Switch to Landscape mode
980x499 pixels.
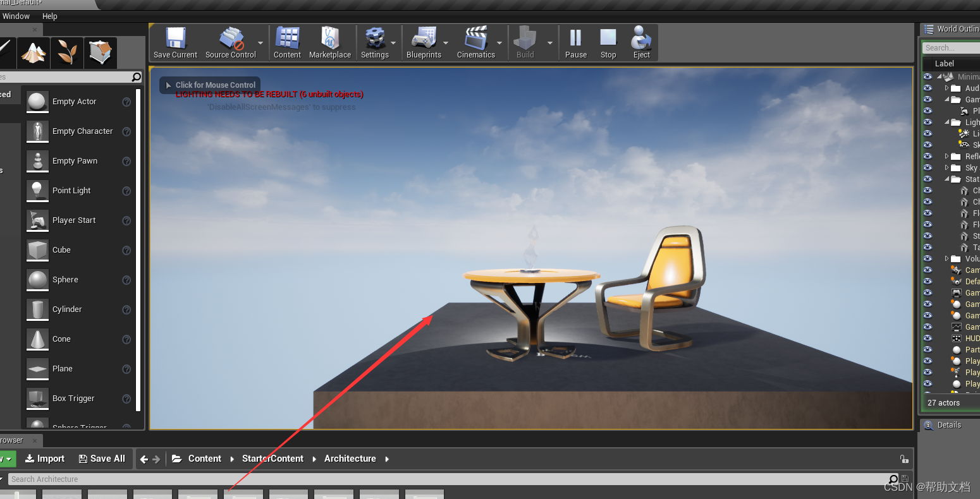tap(34, 52)
